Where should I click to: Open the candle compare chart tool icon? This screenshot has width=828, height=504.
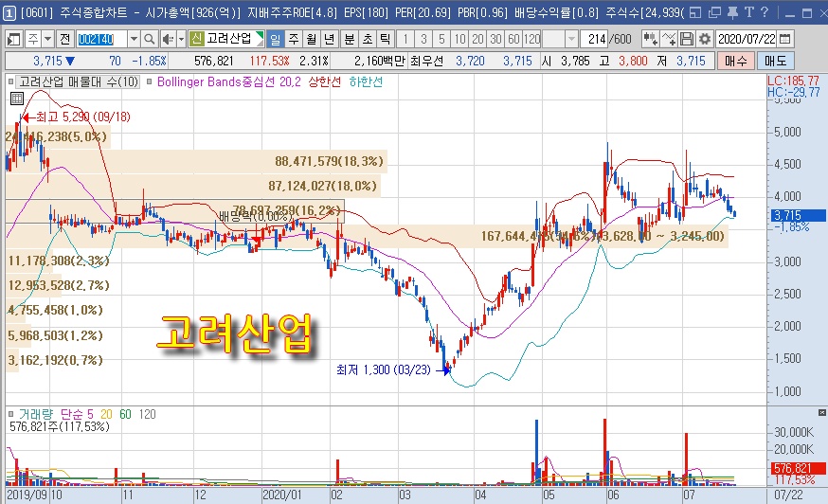[650, 39]
